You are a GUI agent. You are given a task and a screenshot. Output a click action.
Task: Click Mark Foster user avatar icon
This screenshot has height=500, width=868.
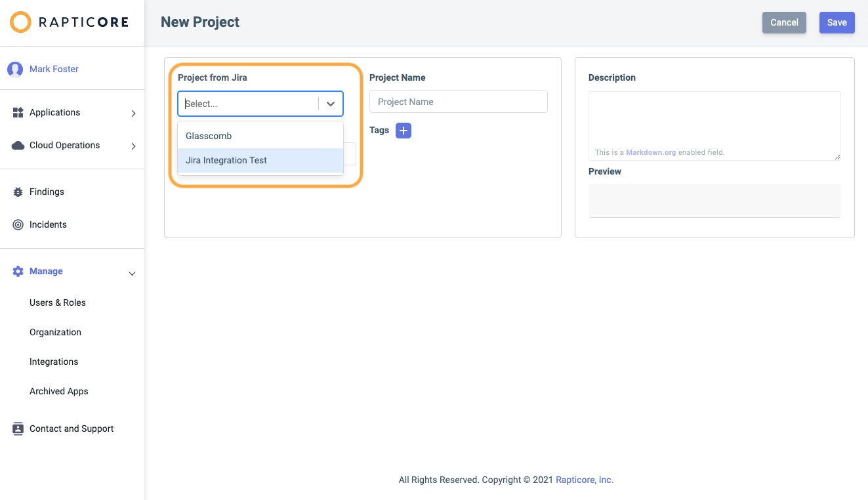[x=15, y=69]
